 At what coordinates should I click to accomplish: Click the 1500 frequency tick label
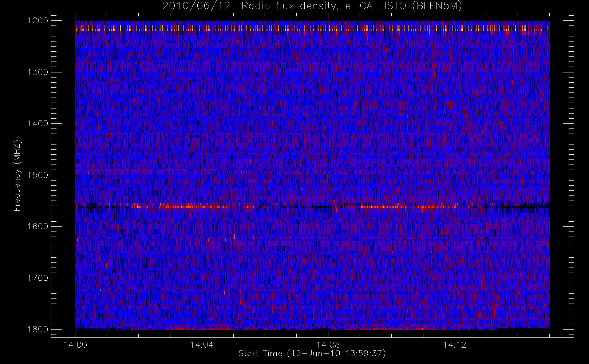point(38,175)
